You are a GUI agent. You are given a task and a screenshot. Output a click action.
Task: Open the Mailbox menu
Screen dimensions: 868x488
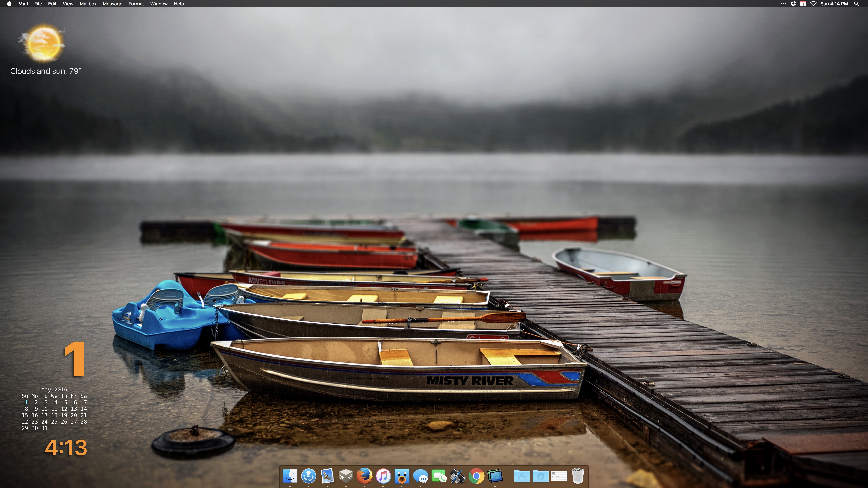(x=88, y=4)
